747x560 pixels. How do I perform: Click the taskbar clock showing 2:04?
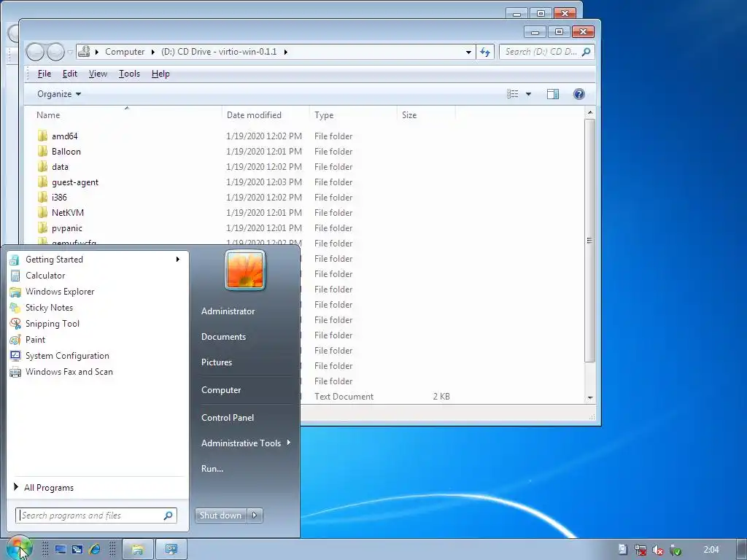(711, 550)
